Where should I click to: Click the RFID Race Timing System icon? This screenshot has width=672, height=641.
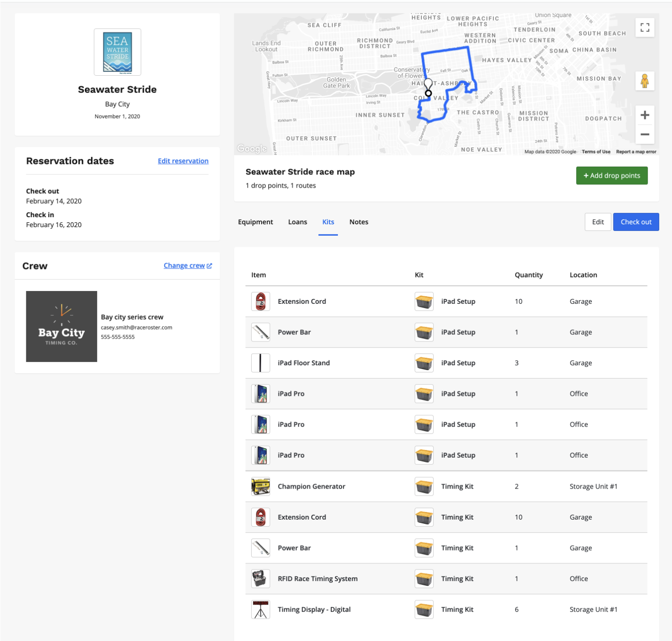point(261,579)
